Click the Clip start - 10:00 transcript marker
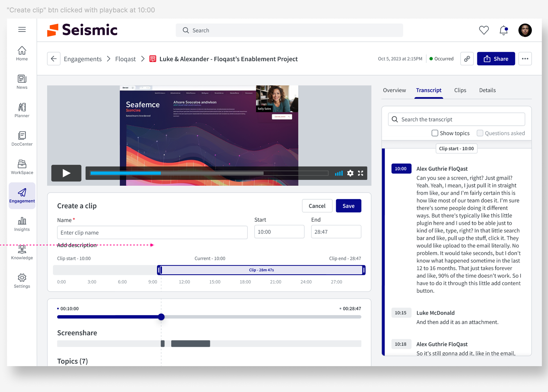548x392 pixels. pyautogui.click(x=456, y=149)
